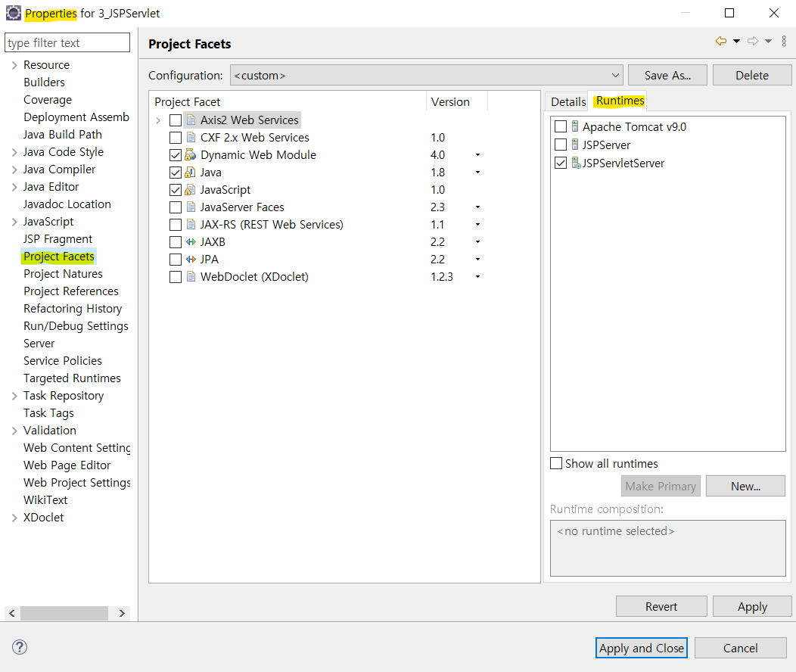Enable the JavaServer Faces checkbox
This screenshot has height=672, width=796.
coord(175,207)
